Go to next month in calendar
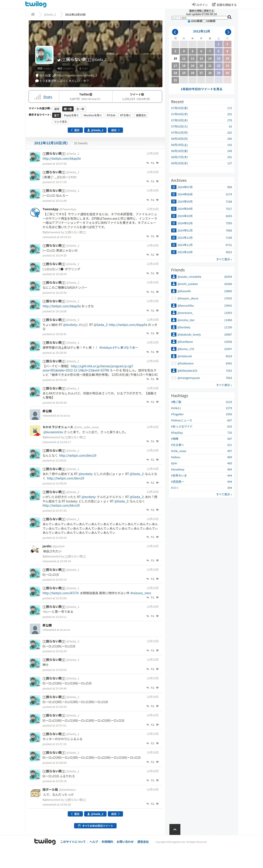Screen dimensions: 263x868 tap(228, 32)
